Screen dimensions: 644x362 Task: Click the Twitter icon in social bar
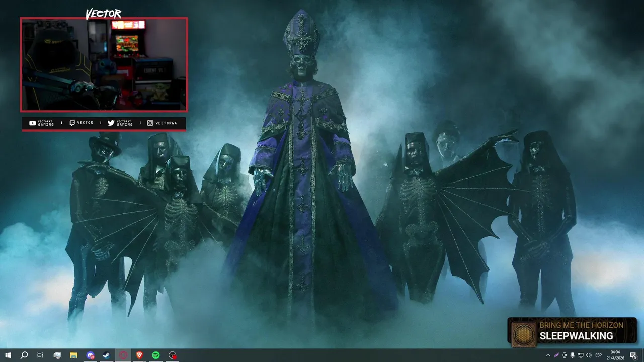point(111,123)
